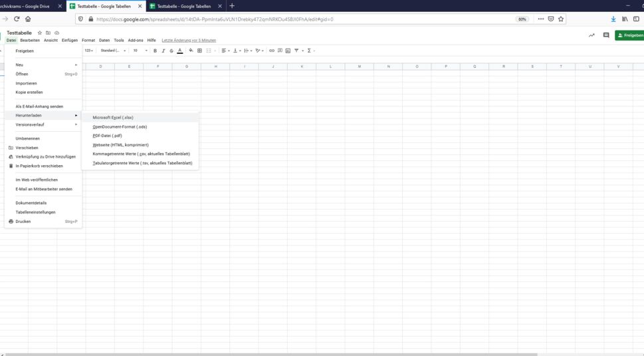Download as Kommagetrennte Werte (.csv)
The width and height of the screenshot is (644, 356).
click(140, 154)
